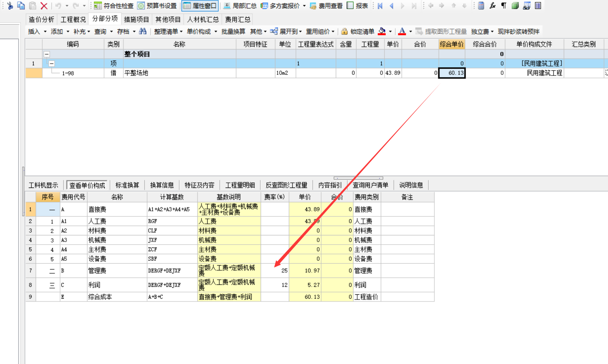608x364 pixels.
Task: Switch to 工料机显示 lower tab
Action: click(44, 185)
